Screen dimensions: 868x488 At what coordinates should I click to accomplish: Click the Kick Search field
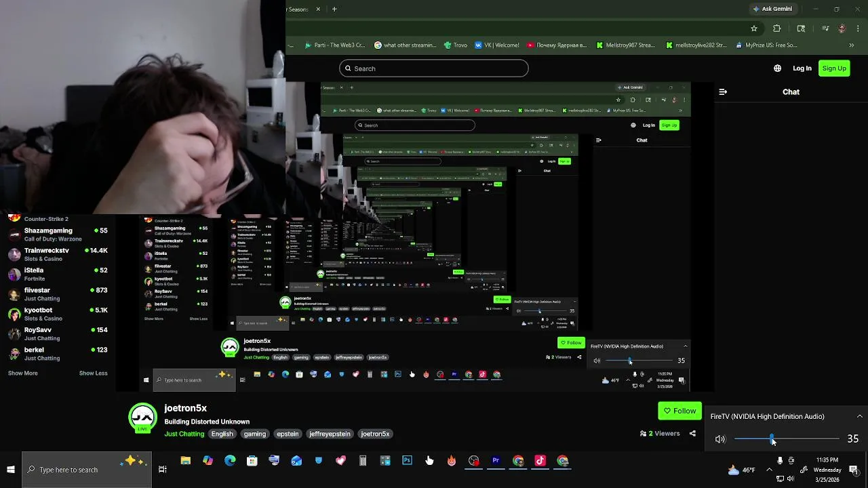coord(434,68)
